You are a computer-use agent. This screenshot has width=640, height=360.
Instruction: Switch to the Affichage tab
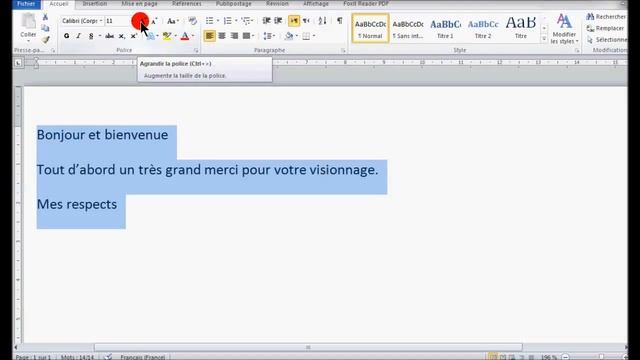pyautogui.click(x=316, y=4)
